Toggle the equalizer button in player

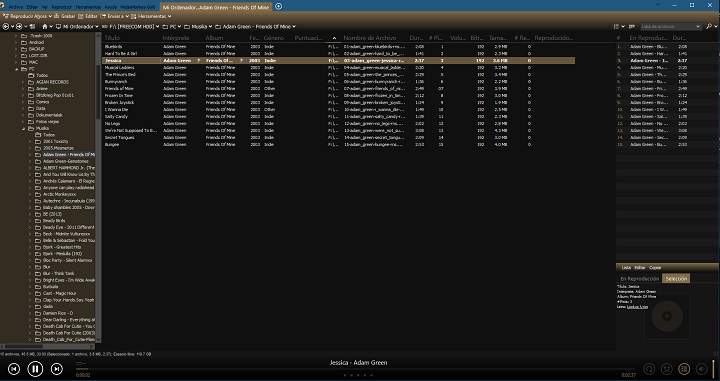(684, 369)
